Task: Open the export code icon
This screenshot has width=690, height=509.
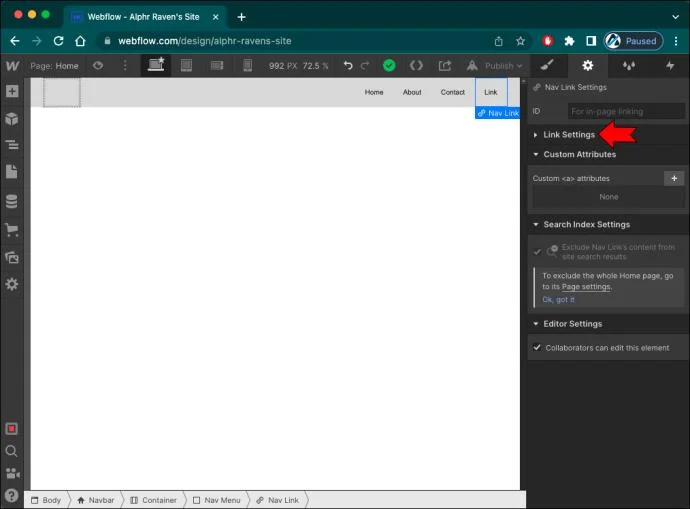Action: click(416, 66)
